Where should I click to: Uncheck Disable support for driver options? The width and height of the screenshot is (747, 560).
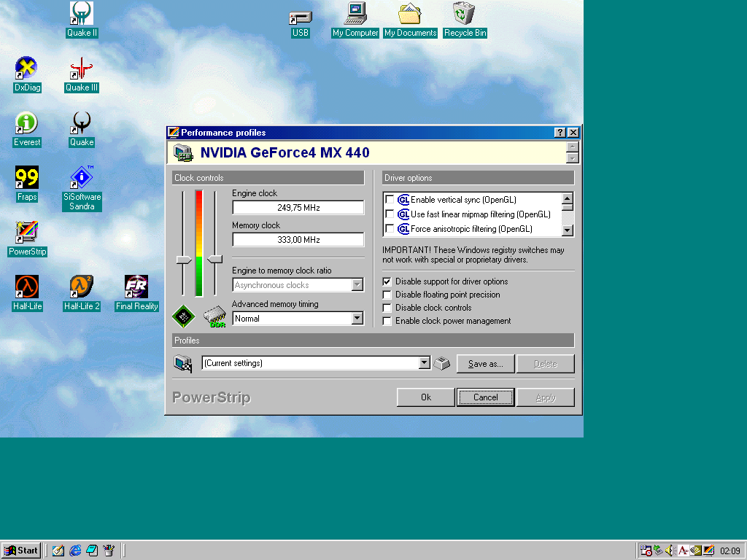tap(387, 281)
